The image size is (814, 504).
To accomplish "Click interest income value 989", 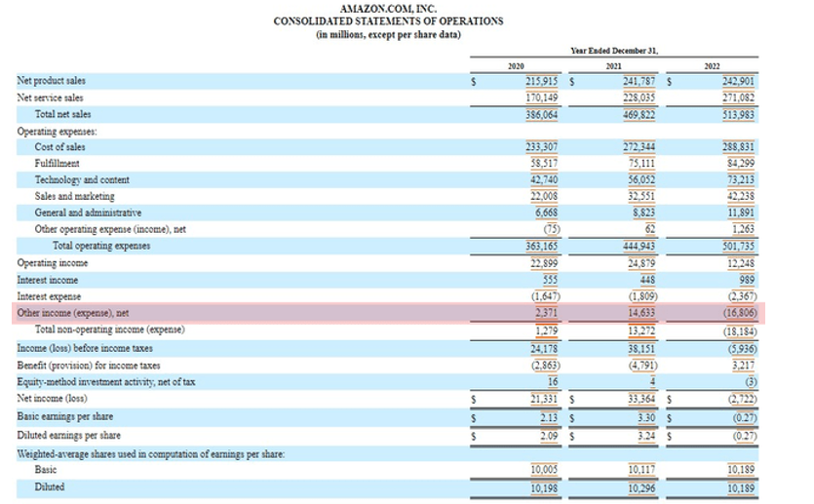I will tap(747, 281).
